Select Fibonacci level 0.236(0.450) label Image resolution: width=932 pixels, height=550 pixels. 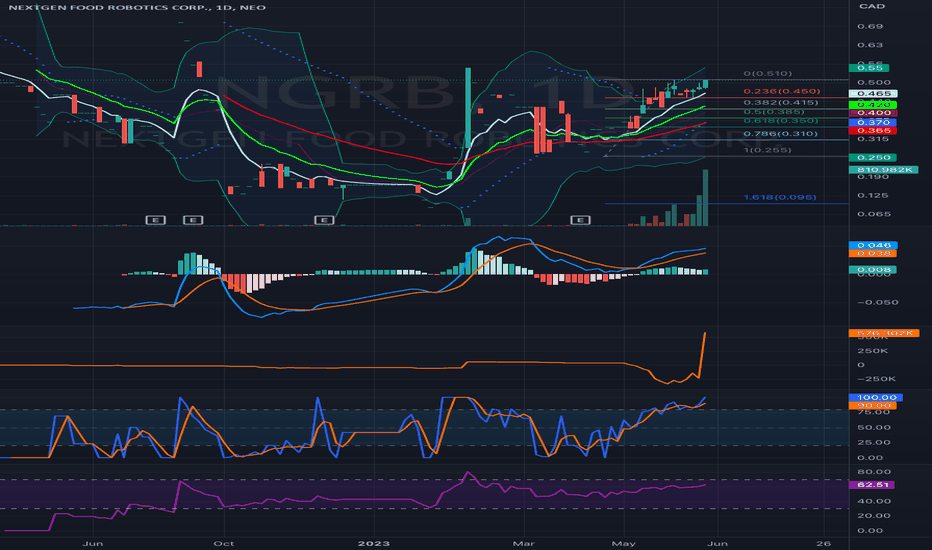click(782, 91)
